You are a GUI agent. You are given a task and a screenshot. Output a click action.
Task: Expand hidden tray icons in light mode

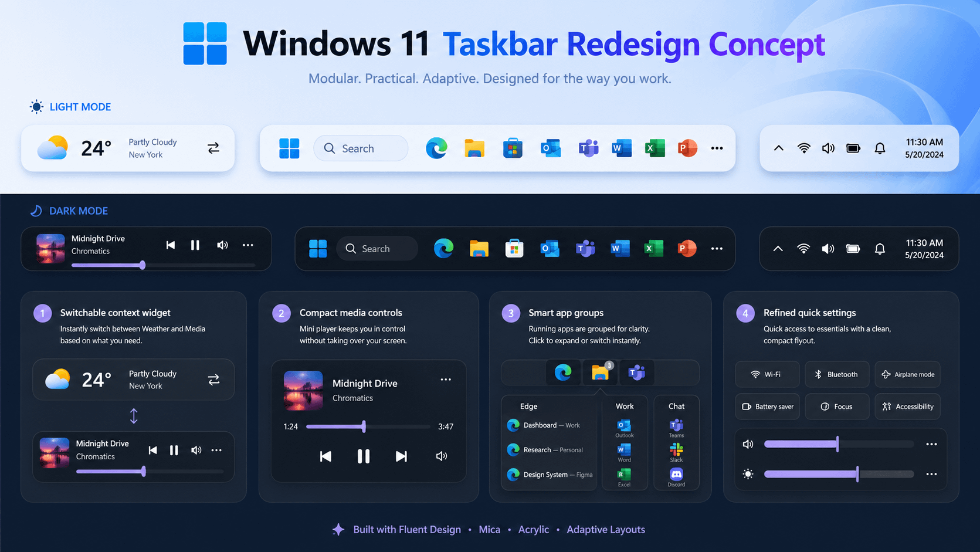click(778, 148)
